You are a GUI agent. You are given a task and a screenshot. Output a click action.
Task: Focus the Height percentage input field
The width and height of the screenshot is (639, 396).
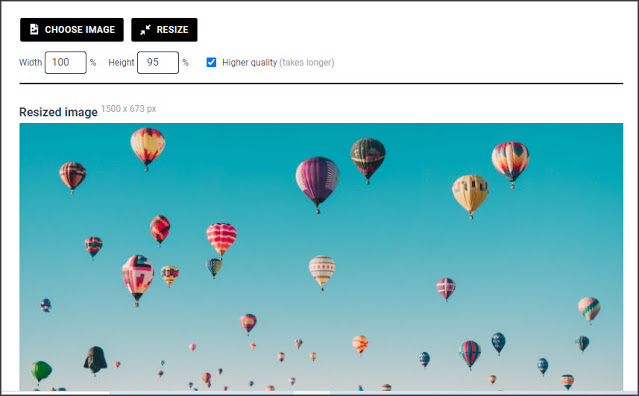(x=158, y=62)
